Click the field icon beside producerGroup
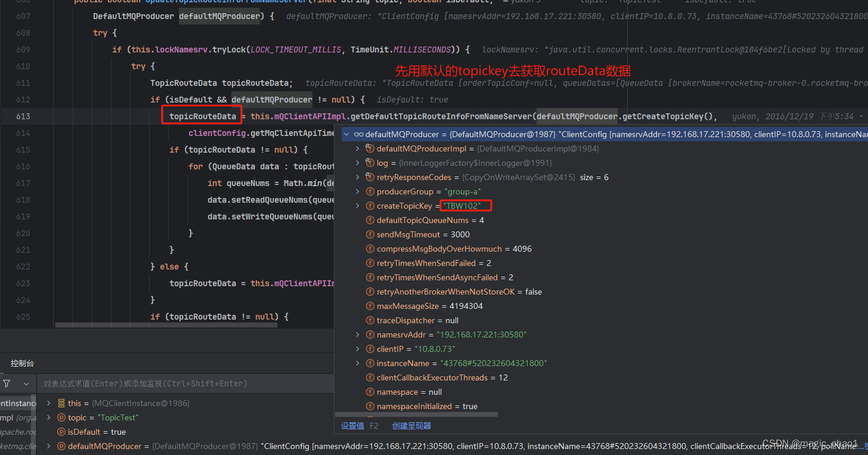This screenshot has width=868, height=455. click(x=370, y=191)
